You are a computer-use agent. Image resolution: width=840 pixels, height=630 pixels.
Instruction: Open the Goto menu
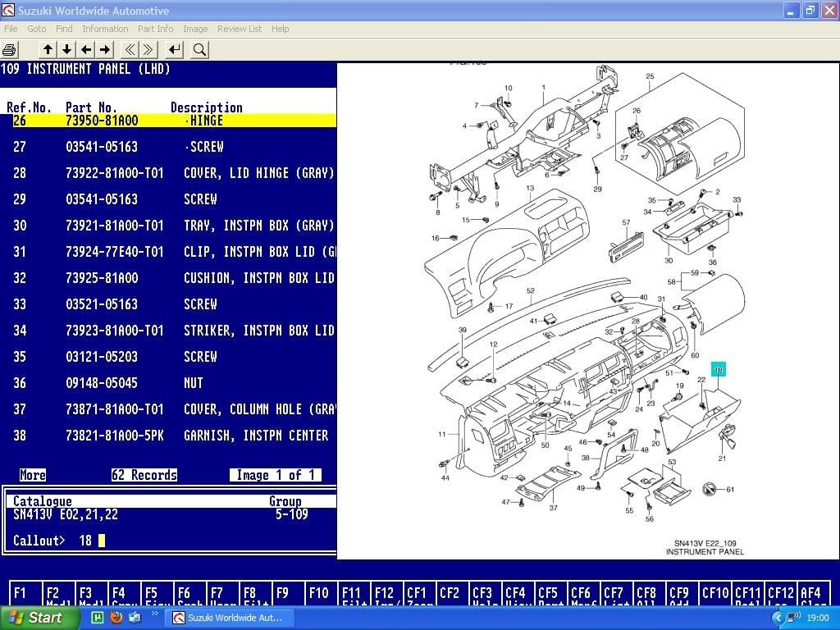[x=36, y=29]
